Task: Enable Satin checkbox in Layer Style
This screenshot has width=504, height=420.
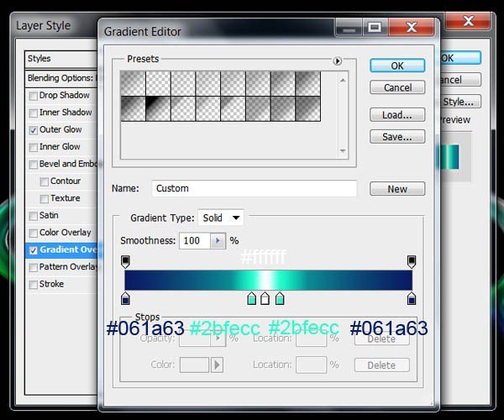Action: [x=33, y=216]
